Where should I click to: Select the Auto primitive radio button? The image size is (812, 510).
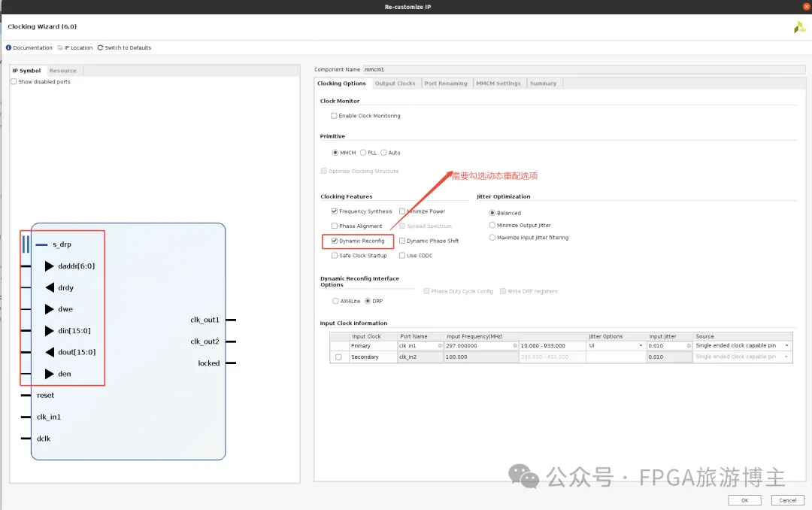tap(383, 153)
